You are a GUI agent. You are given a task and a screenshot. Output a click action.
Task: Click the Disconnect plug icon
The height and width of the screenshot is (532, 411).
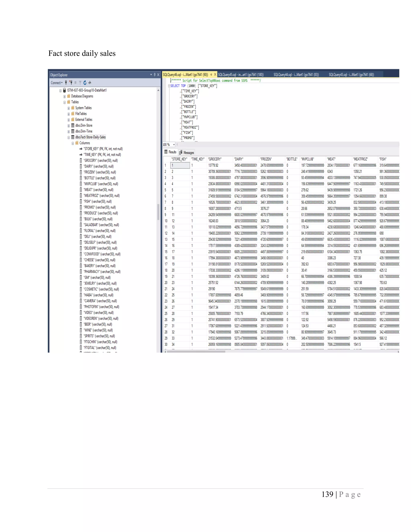pyautogui.click(x=71, y=83)
